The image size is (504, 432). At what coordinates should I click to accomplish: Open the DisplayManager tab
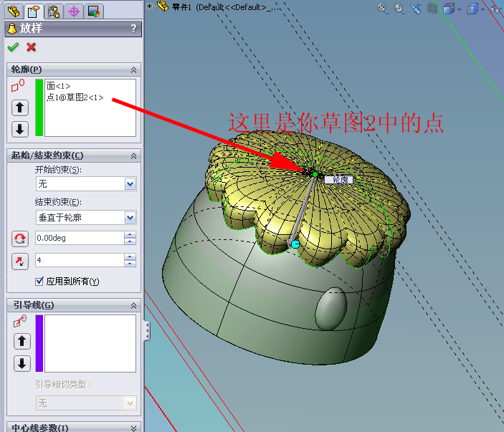[93, 11]
